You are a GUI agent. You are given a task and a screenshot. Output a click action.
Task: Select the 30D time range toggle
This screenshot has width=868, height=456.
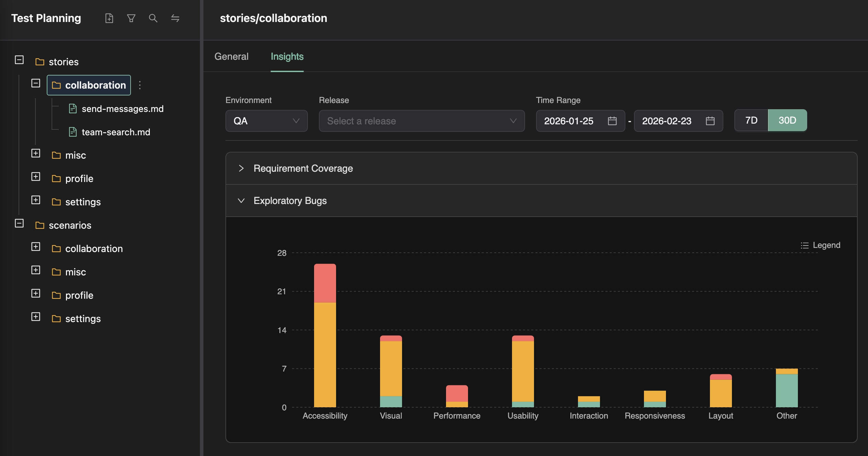pyautogui.click(x=787, y=120)
